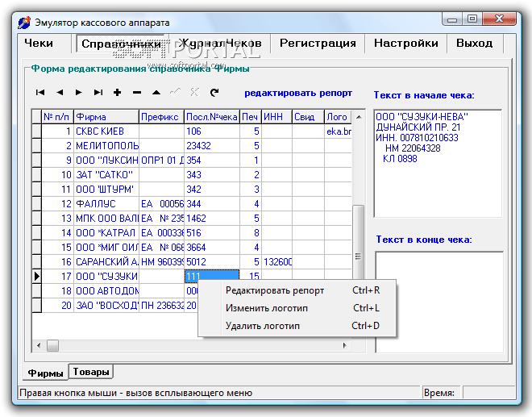This screenshot has width=532, height=417.
Task: Click row selector of СКВС КИЕВ row
Action: coord(36,131)
